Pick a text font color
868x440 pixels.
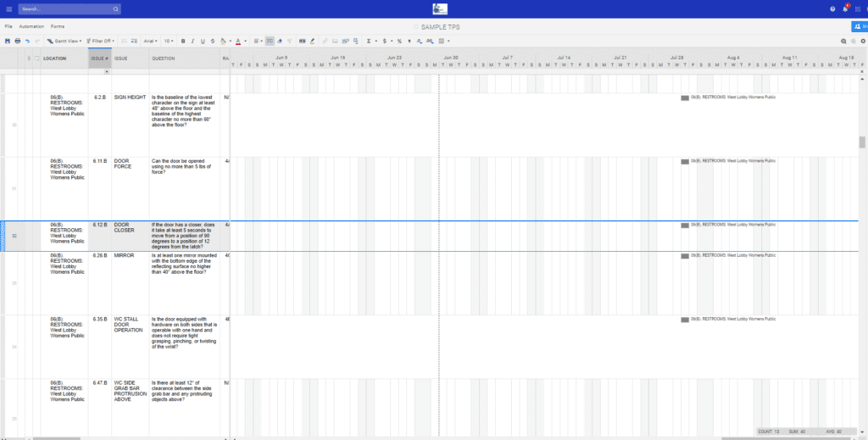coord(238,41)
